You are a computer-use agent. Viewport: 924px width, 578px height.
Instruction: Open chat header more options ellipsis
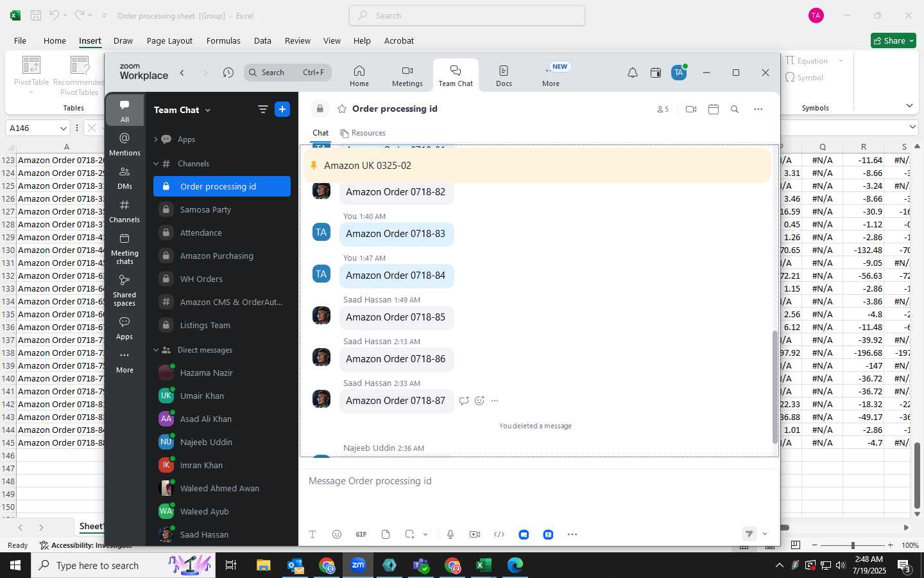(x=758, y=109)
